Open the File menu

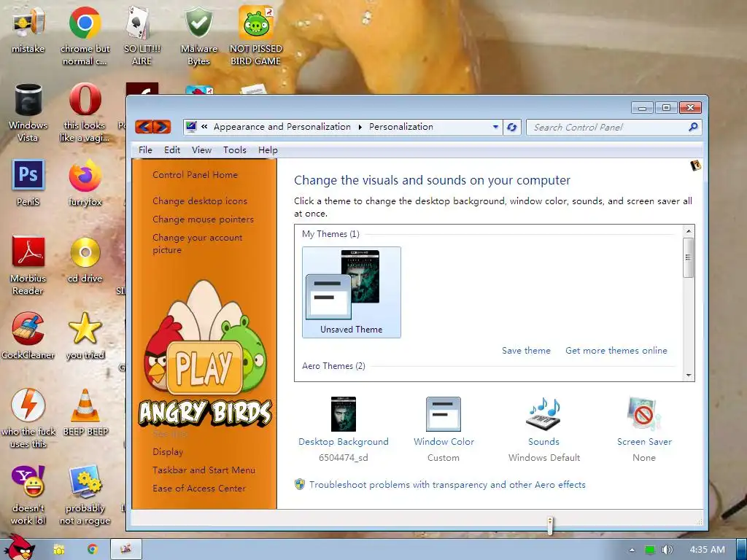point(145,150)
